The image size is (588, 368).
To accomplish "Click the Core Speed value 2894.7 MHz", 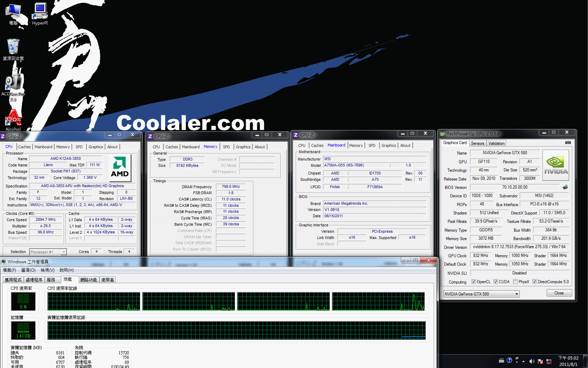I will 45,219.
